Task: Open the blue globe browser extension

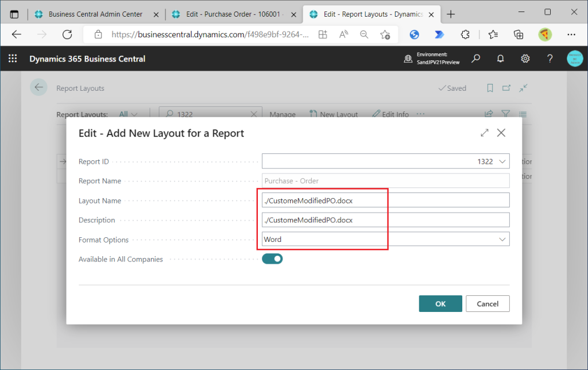Action: (x=415, y=34)
